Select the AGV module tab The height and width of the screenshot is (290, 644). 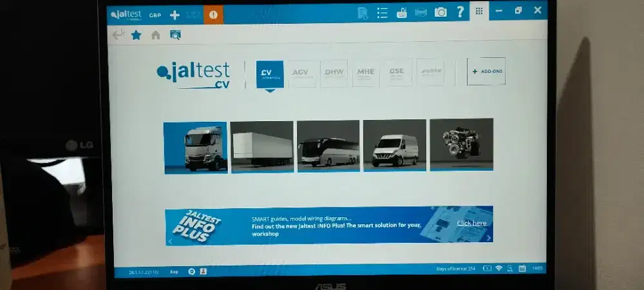coord(301,73)
